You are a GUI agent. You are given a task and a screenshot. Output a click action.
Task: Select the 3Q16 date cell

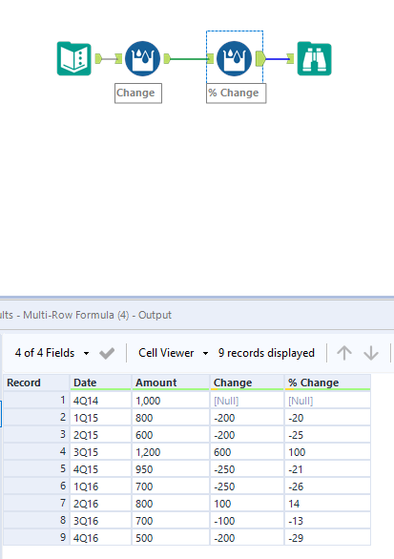101,520
